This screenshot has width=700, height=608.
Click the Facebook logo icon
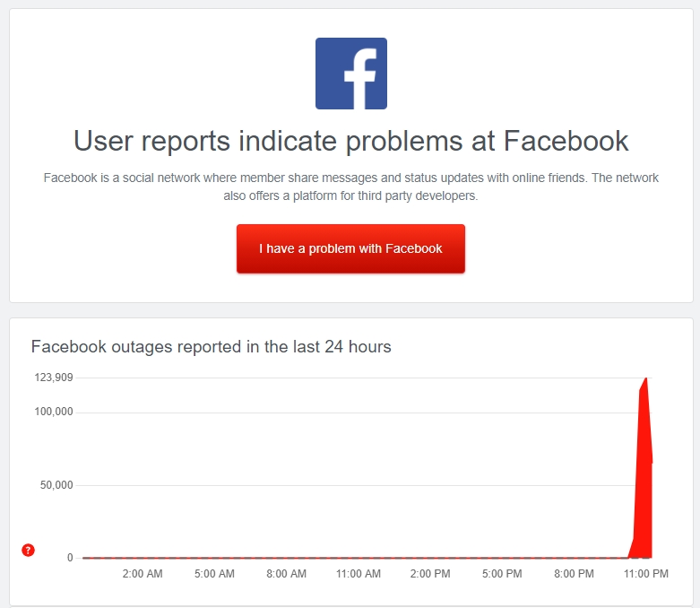(350, 74)
